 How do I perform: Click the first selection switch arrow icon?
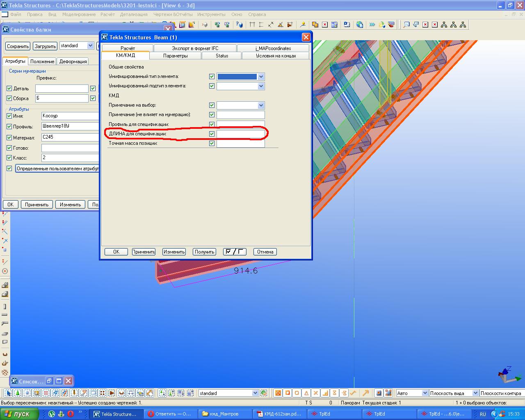point(8,393)
